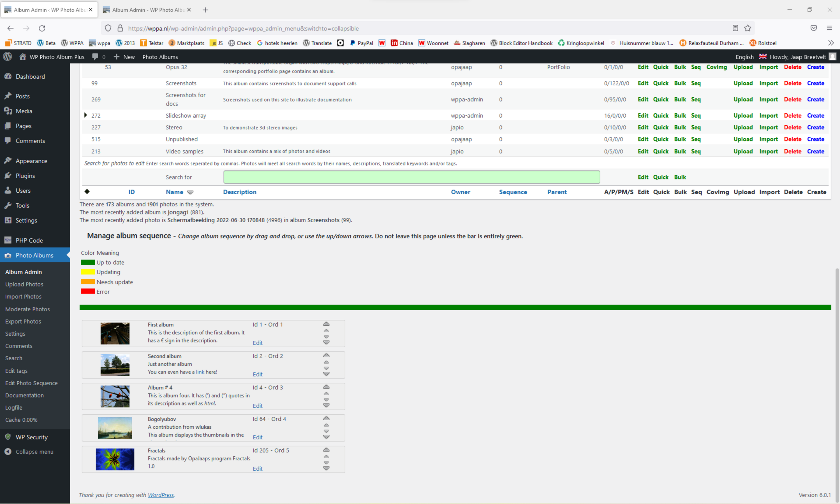Switch to the second Album Admin tab
This screenshot has width=840, height=504.
pyautogui.click(x=148, y=10)
